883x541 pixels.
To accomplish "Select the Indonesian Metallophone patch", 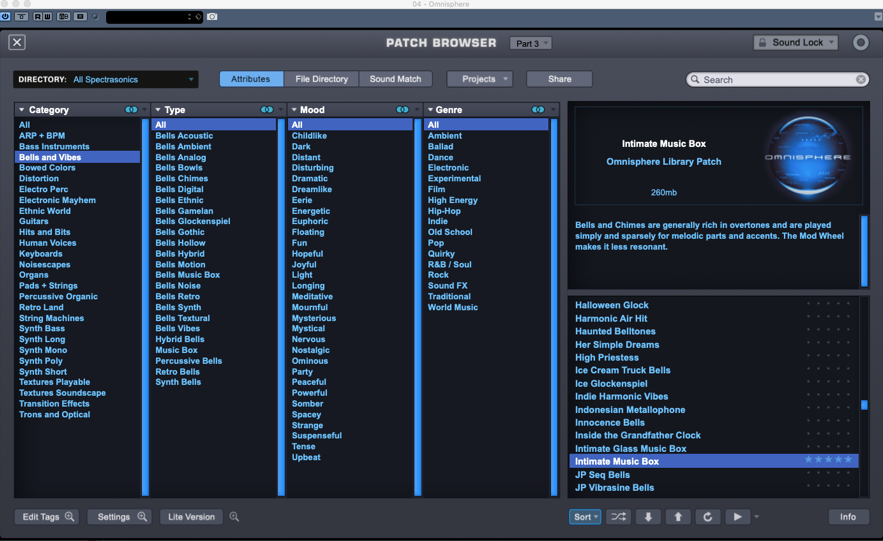I will tap(630, 410).
